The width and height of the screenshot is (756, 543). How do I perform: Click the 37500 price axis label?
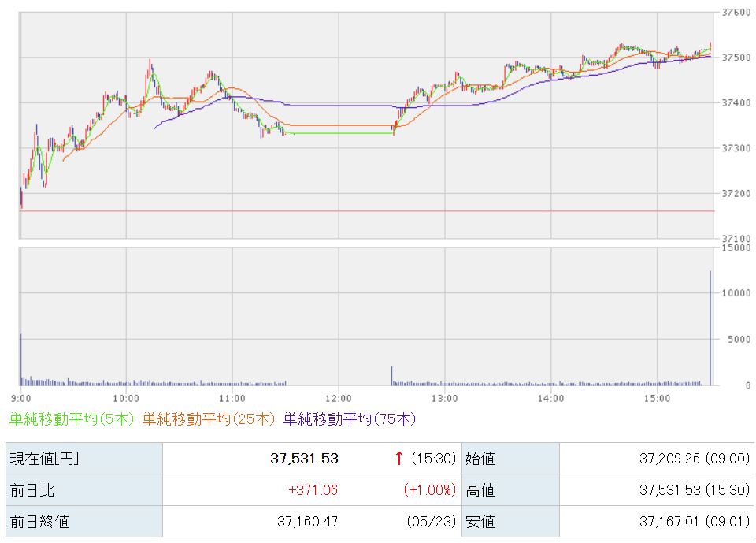pos(736,58)
